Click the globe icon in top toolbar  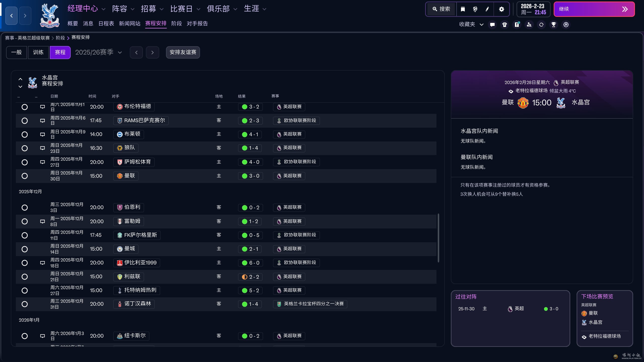click(x=475, y=9)
